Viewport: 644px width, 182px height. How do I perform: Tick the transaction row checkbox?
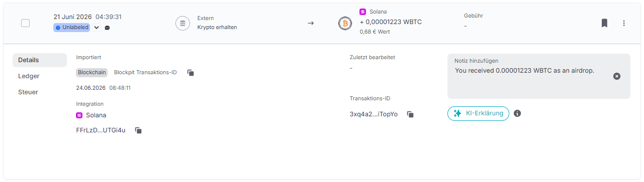click(x=25, y=23)
